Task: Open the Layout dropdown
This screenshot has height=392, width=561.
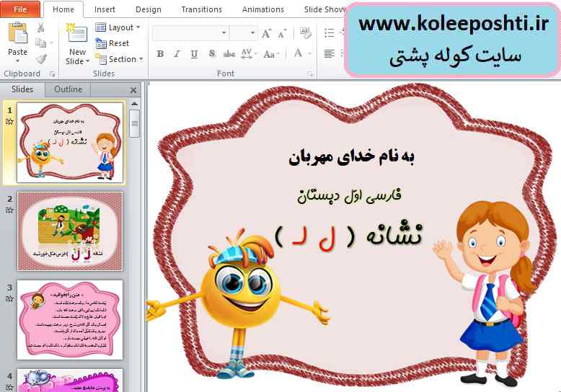Action: point(118,27)
